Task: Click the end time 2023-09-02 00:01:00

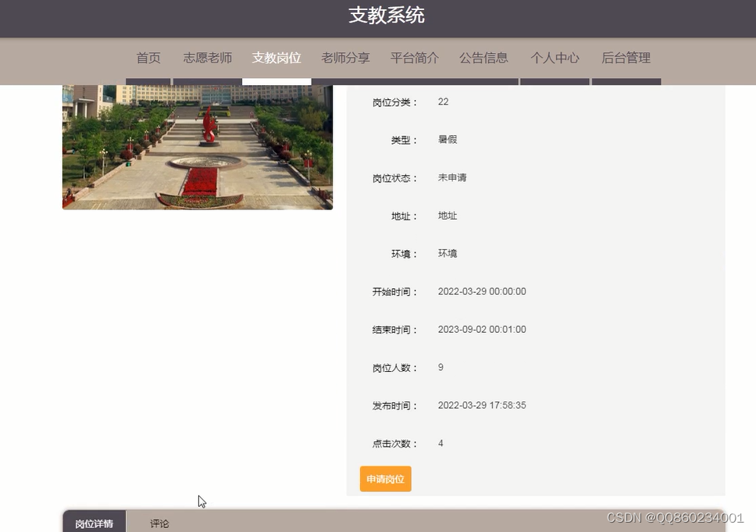Action: 482,330
